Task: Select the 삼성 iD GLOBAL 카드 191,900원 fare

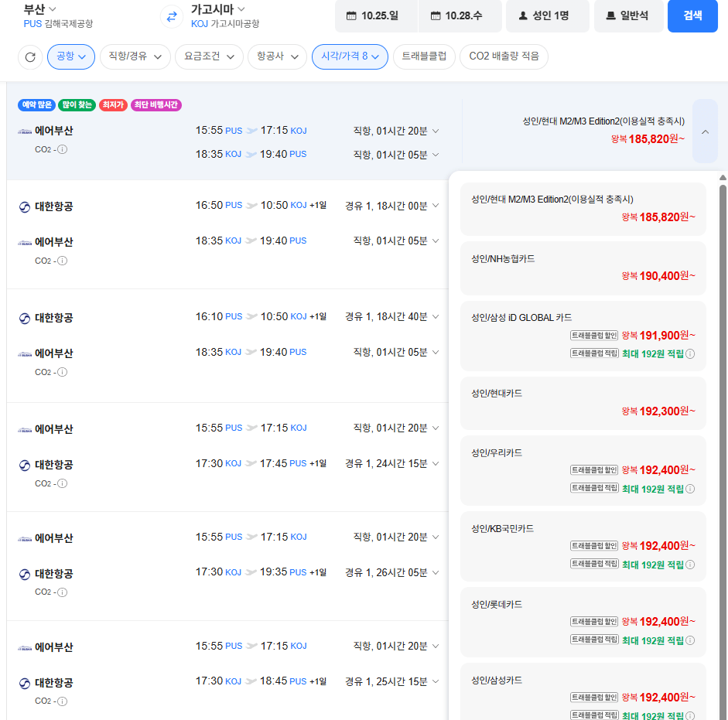Action: pos(583,336)
